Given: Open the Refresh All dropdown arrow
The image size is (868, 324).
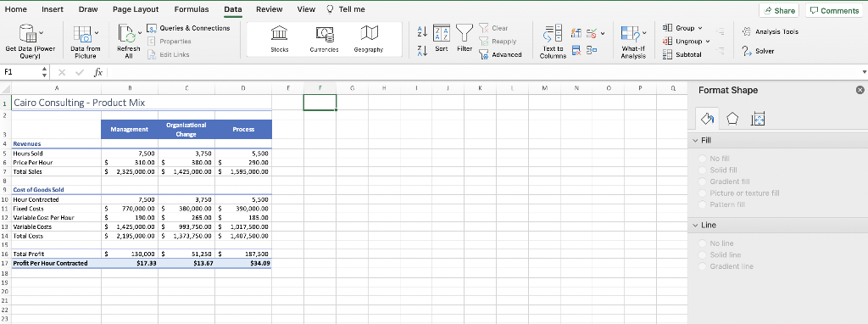Looking at the screenshot, I should click(x=139, y=33).
